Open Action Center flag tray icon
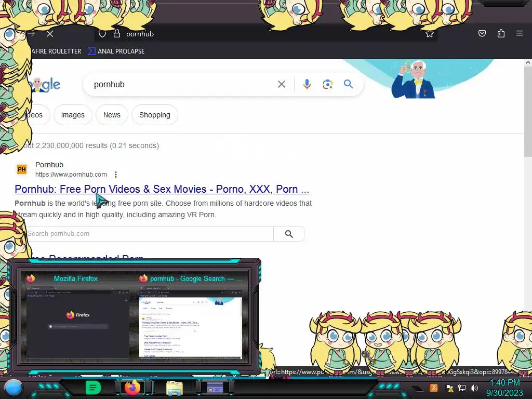Image resolution: width=532 pixels, height=399 pixels. click(x=449, y=388)
